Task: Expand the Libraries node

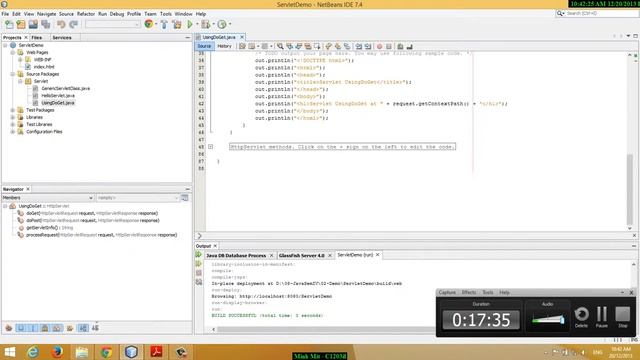Action: tap(13, 117)
